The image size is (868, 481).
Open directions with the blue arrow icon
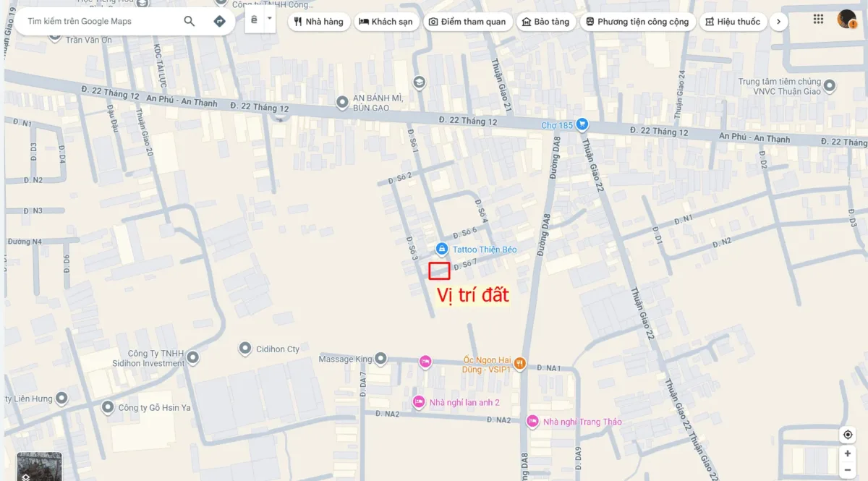pos(220,21)
